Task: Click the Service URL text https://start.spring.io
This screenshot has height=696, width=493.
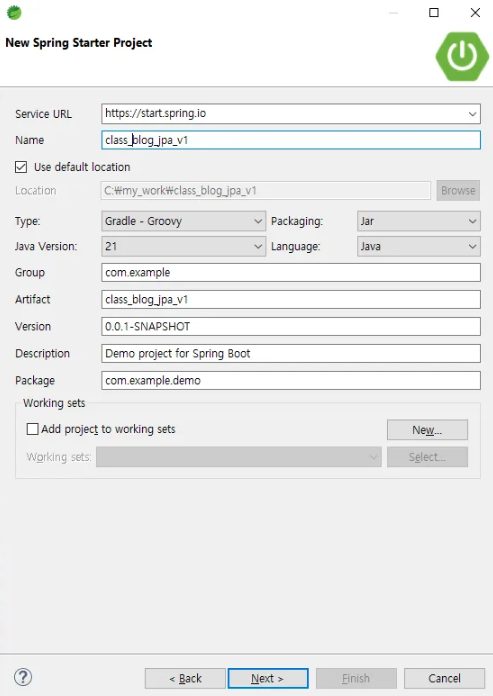Action: point(155,113)
